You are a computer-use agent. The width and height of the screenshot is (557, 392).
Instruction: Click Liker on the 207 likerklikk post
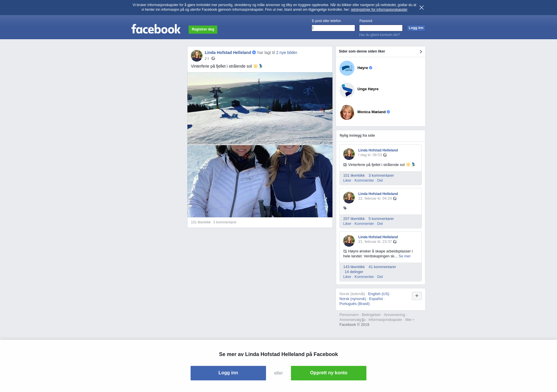click(347, 224)
